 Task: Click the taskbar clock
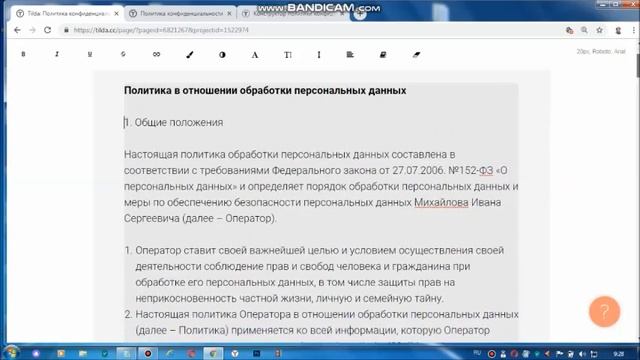[x=619, y=354]
